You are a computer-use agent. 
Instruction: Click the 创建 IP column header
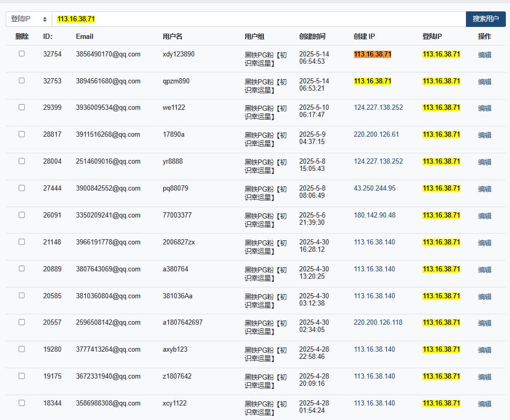coord(364,36)
